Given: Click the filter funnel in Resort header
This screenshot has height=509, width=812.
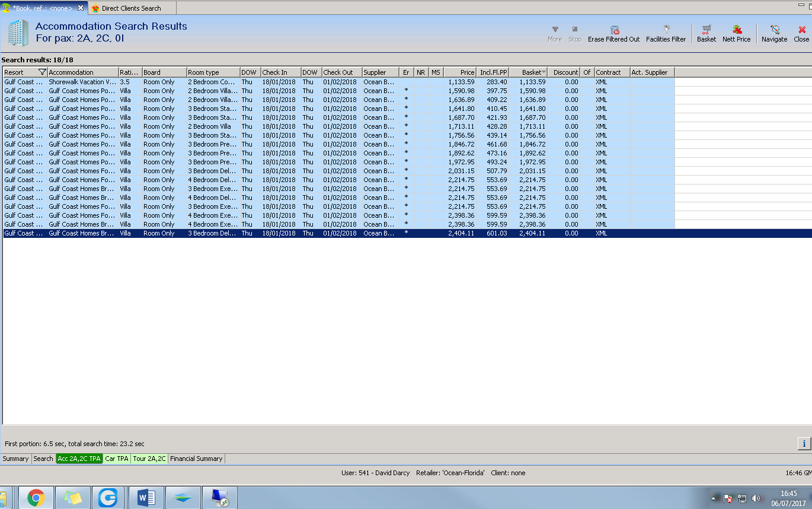Looking at the screenshot, I should pyautogui.click(x=42, y=72).
